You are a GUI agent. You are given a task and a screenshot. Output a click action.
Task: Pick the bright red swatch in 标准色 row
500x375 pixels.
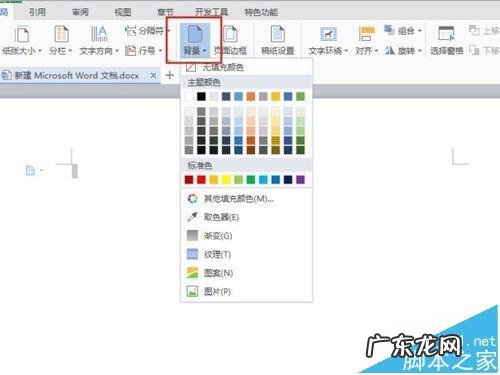click(x=201, y=180)
